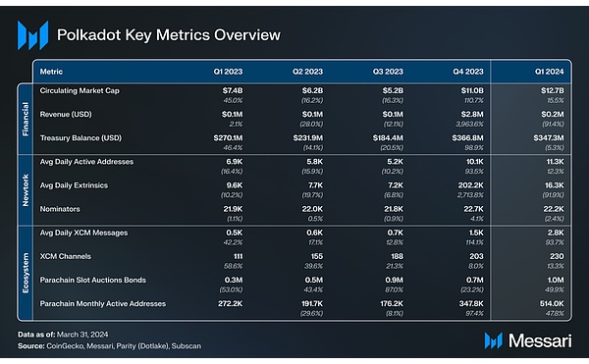Click the Metric header label

coord(51,72)
